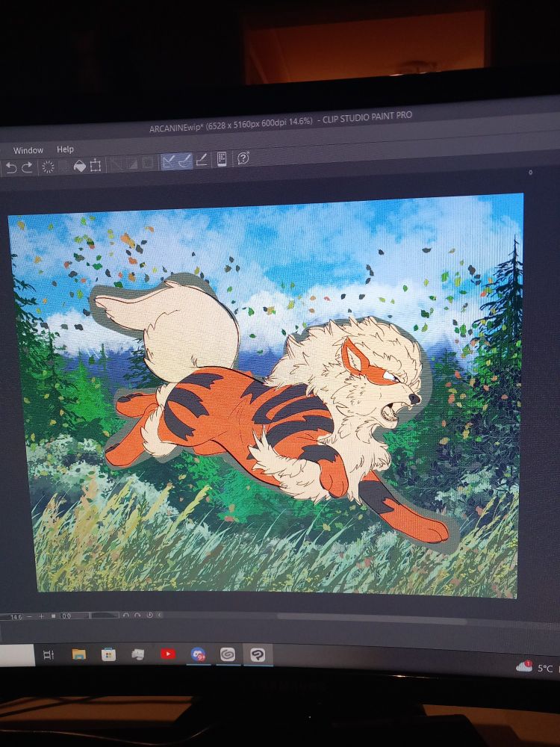The width and height of the screenshot is (560, 747).
Task: Toggle Snap to Grid icon
Action: [202, 160]
